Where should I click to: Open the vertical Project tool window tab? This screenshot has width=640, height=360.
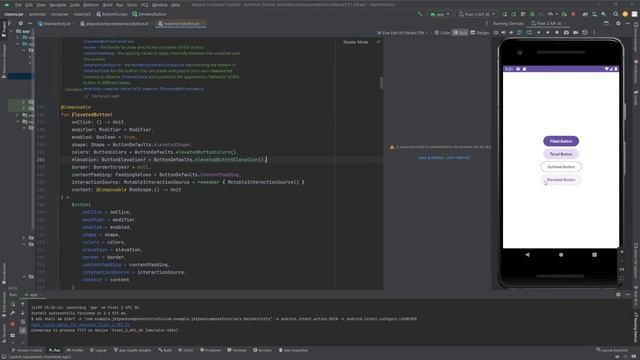coord(4,29)
